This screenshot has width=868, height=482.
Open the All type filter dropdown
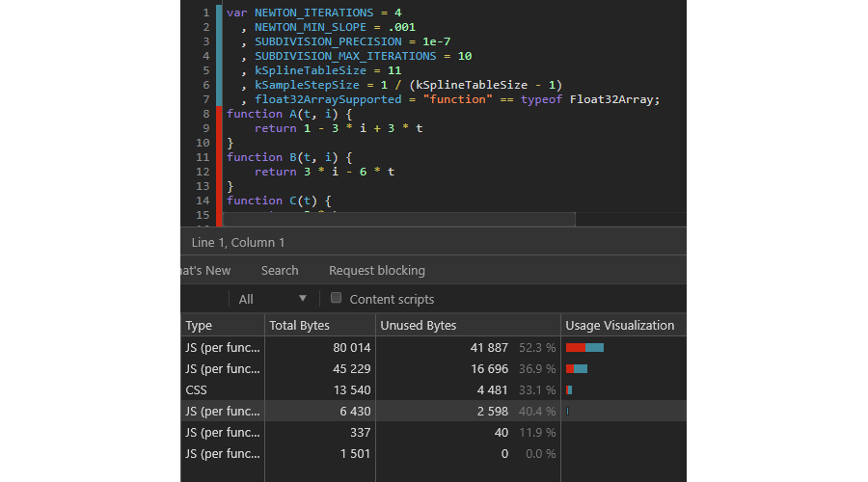click(x=272, y=299)
